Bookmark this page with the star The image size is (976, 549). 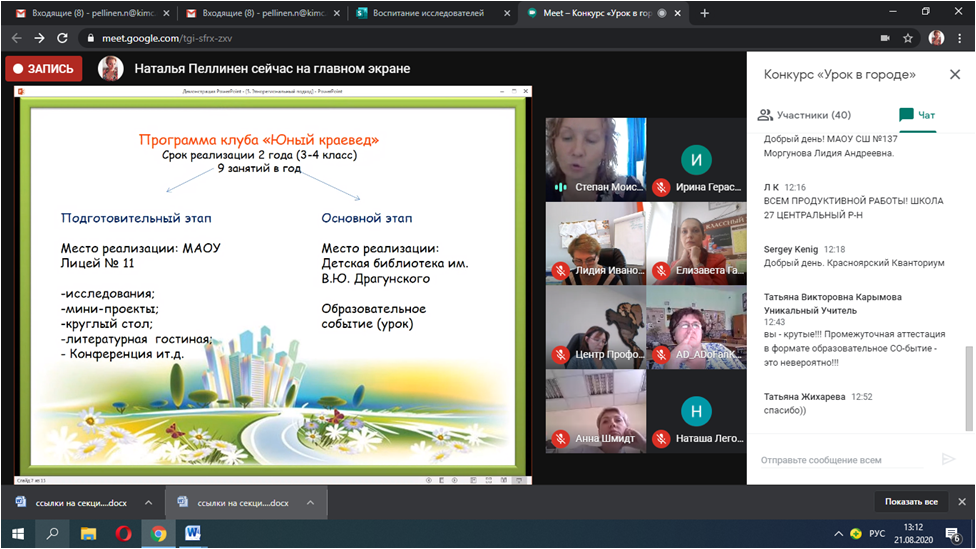[x=908, y=38]
